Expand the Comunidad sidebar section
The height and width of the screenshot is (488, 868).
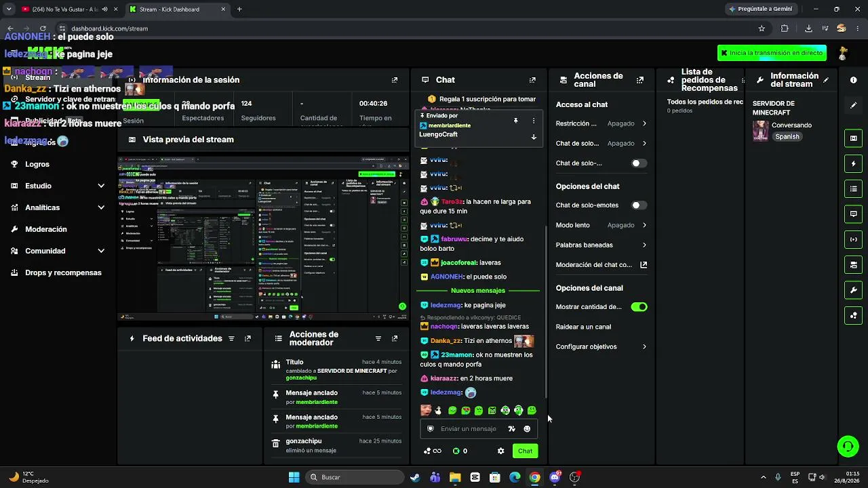pyautogui.click(x=58, y=251)
